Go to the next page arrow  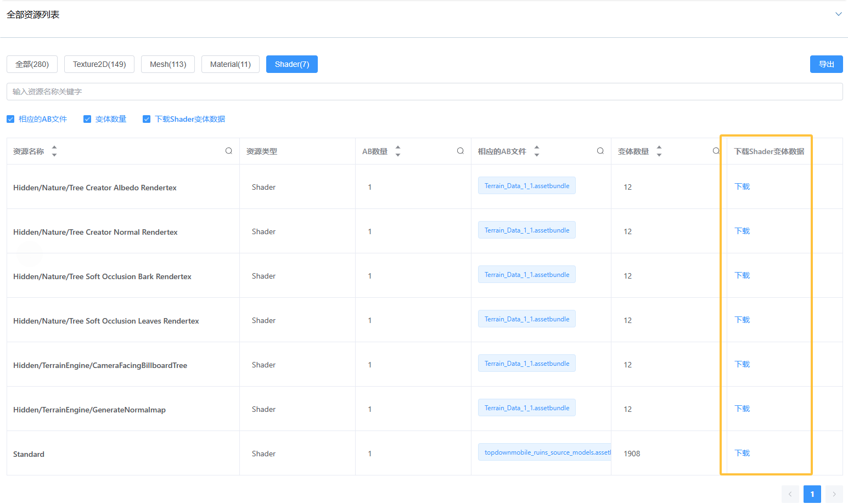834,494
